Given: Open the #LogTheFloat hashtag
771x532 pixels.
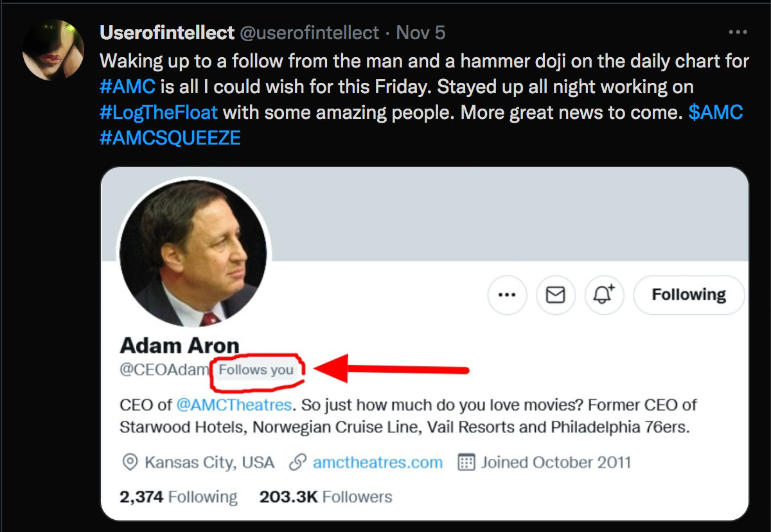Looking at the screenshot, I should 158,112.
